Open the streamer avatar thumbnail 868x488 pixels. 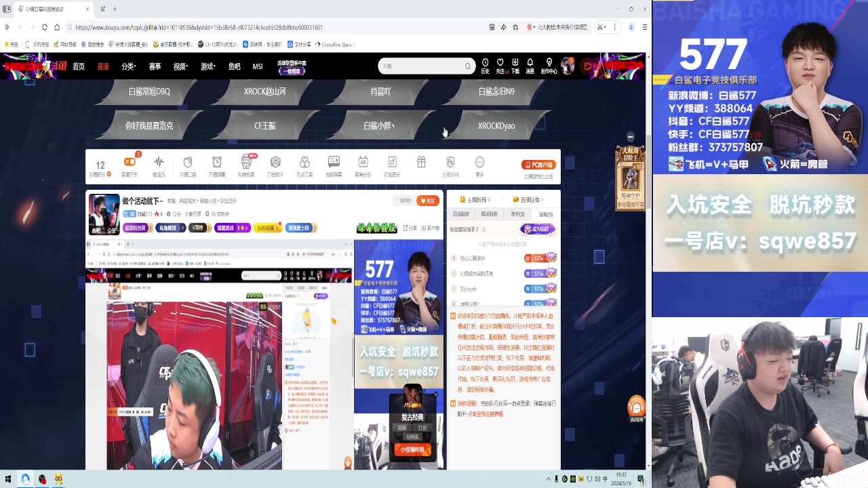pyautogui.click(x=104, y=214)
